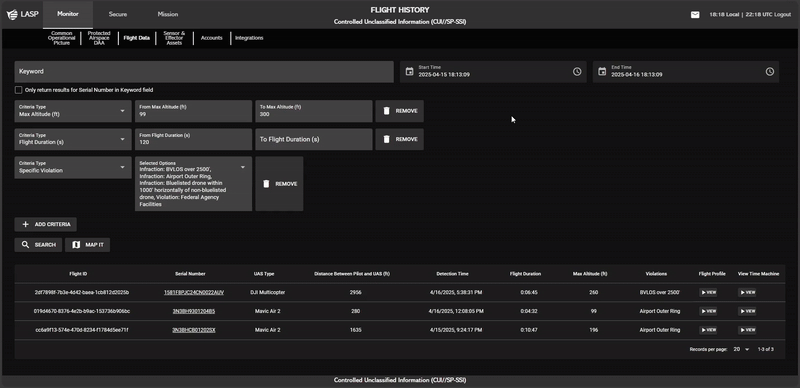Click the Map It button
The width and height of the screenshot is (800, 388).
(87, 245)
